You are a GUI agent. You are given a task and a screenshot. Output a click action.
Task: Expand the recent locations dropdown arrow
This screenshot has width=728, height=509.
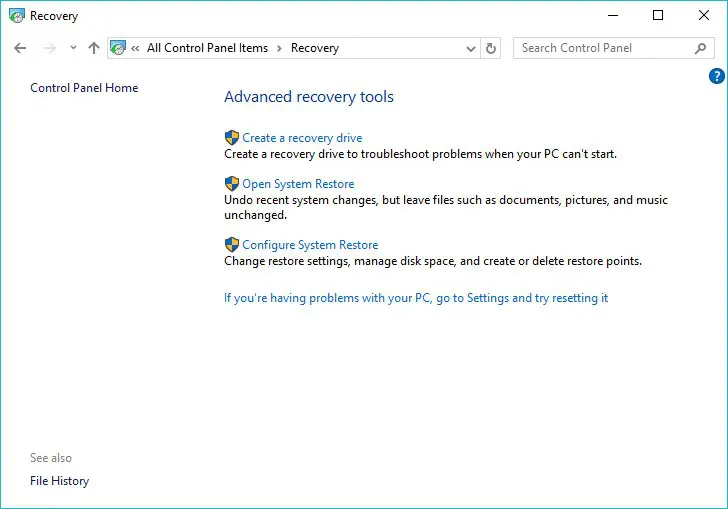73,48
